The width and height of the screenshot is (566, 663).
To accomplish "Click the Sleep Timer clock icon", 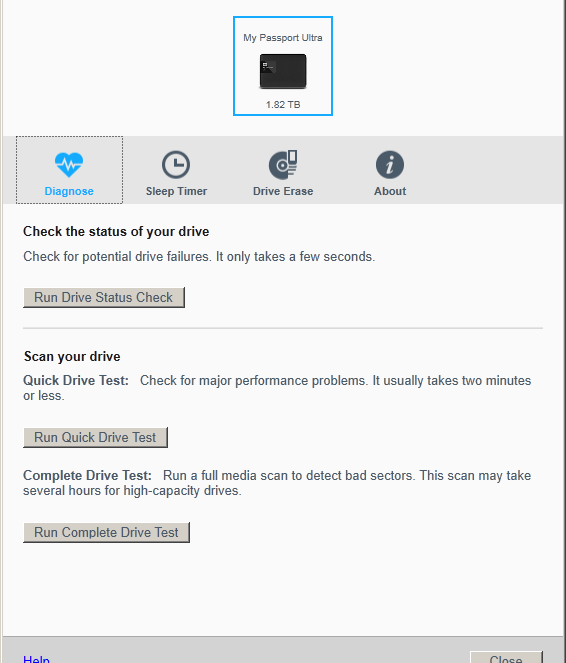I will pos(176,164).
